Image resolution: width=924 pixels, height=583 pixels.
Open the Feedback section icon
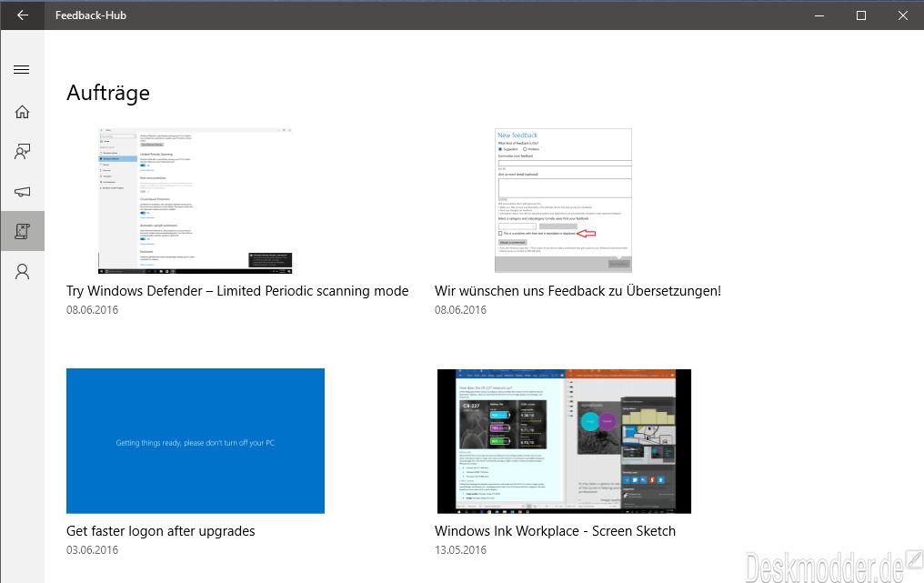point(22,152)
